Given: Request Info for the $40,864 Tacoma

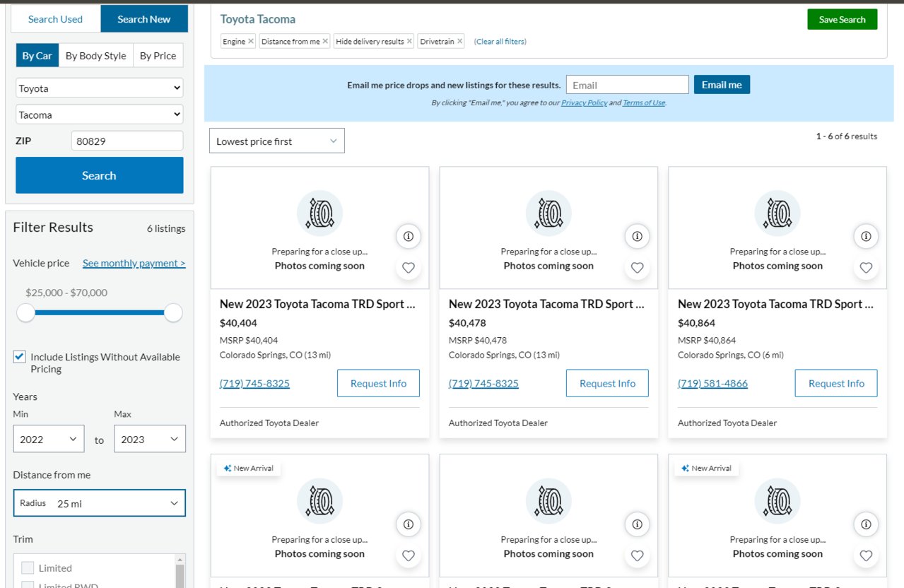Looking at the screenshot, I should click(836, 383).
